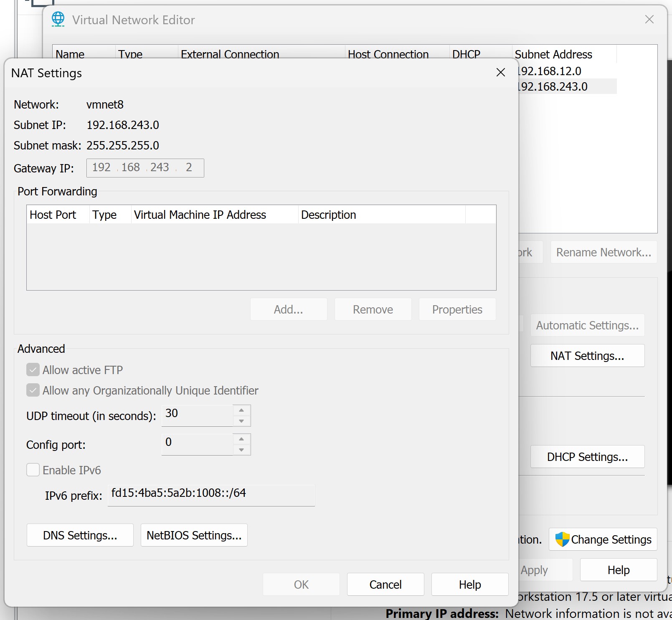The height and width of the screenshot is (620, 672).
Task: Open DNS Settings
Action: [x=80, y=535]
